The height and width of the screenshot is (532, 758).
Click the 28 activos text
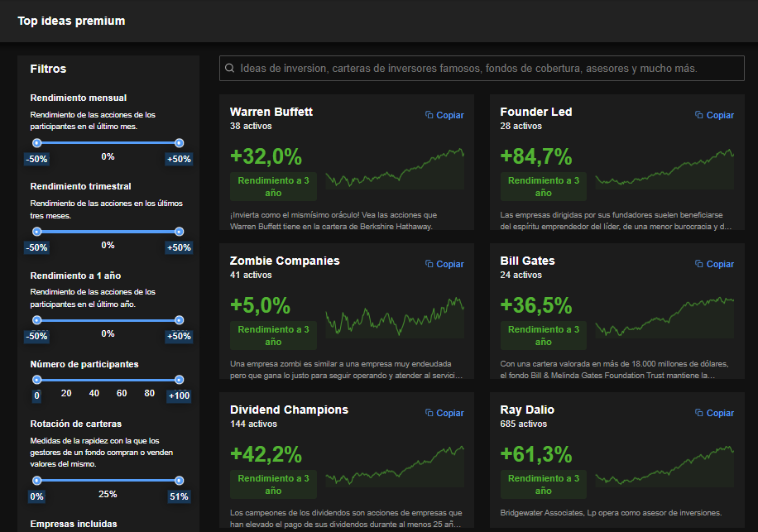(521, 126)
